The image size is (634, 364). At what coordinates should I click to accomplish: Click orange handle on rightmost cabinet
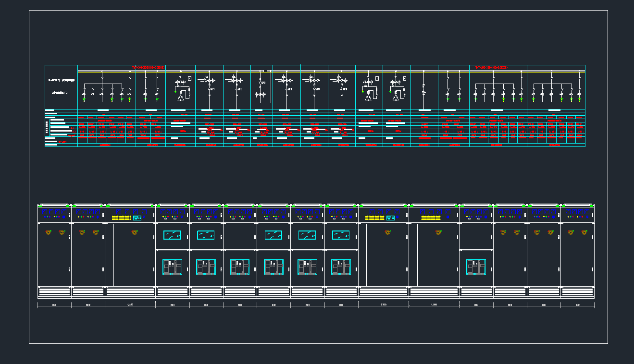pyautogui.click(x=584, y=232)
